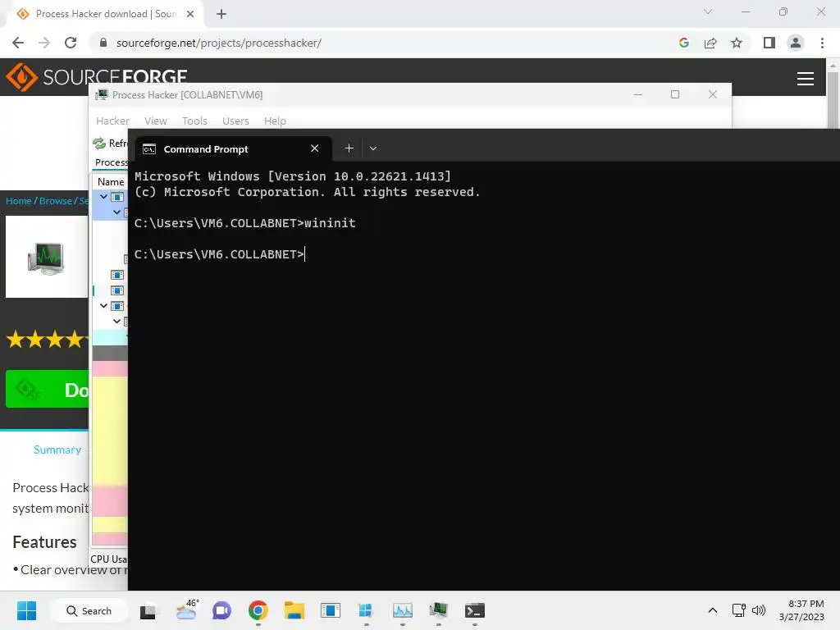Click the CPU Usage status text

(109, 559)
